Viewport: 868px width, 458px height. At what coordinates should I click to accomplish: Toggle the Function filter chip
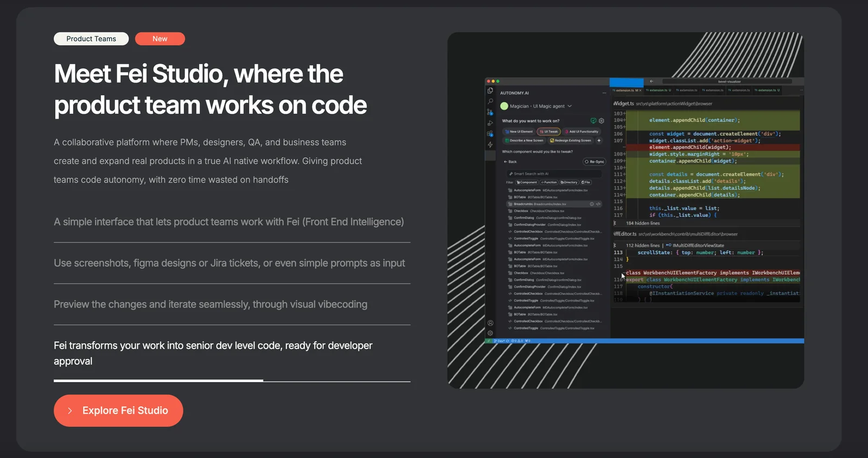pyautogui.click(x=549, y=183)
